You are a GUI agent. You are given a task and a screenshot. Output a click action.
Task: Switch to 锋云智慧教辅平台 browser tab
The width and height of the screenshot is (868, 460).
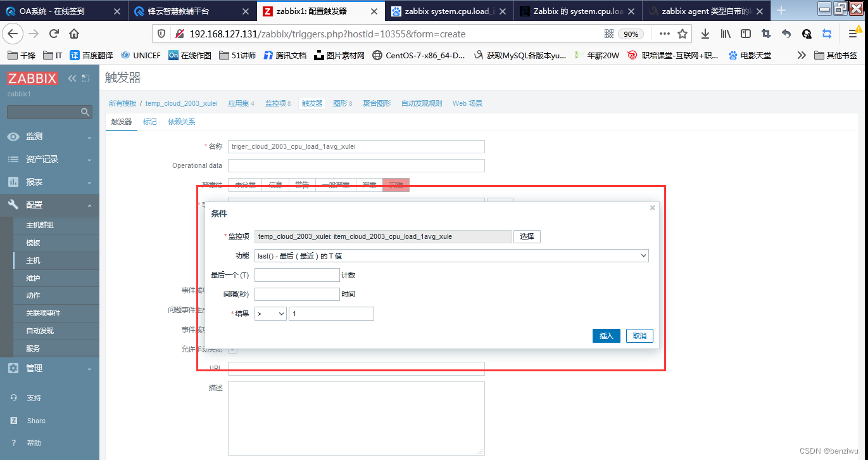[191, 11]
